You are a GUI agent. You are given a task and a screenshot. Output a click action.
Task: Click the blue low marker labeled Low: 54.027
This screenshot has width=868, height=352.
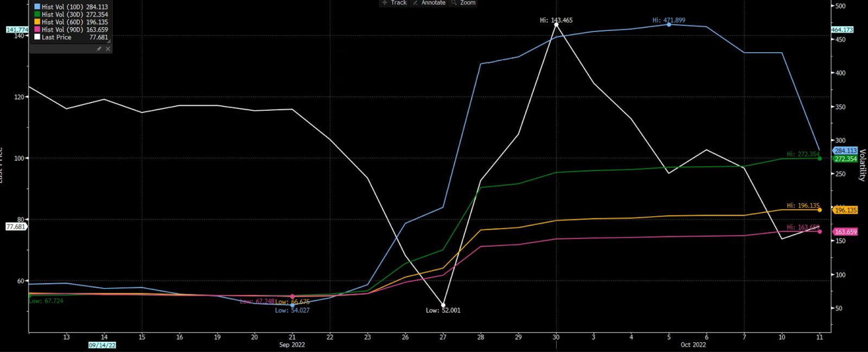[x=292, y=305]
